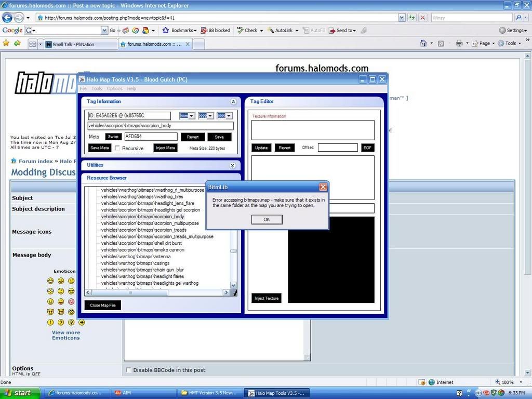
Task: Click the Update button in Tag Editor
Action: pos(261,148)
